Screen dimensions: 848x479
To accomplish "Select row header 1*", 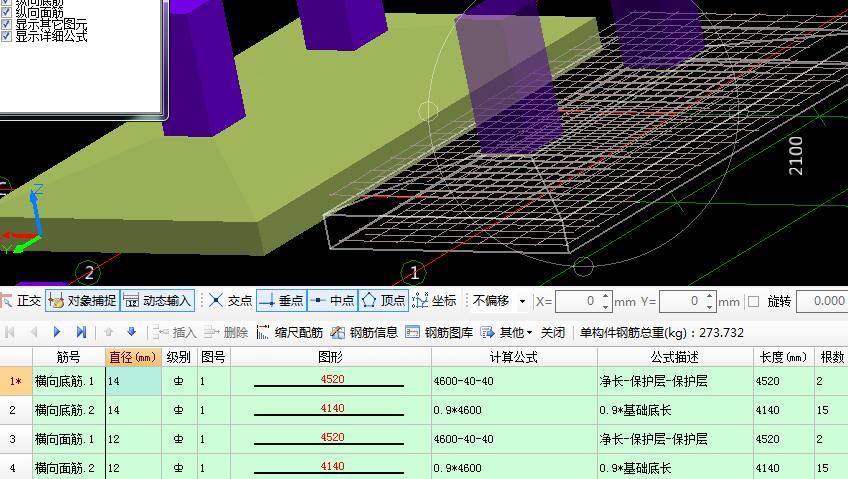I will pyautogui.click(x=16, y=381).
